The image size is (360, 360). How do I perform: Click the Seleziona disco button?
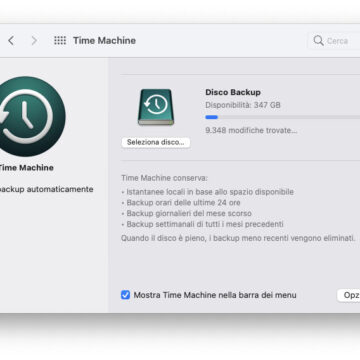[156, 142]
